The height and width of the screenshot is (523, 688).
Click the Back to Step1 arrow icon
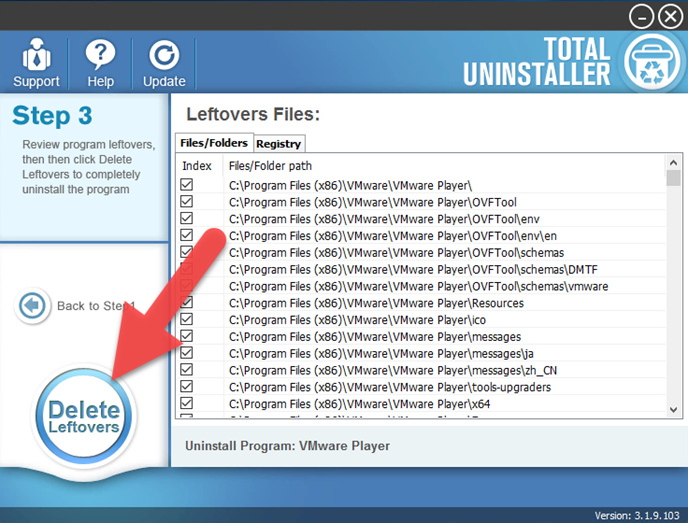(32, 305)
